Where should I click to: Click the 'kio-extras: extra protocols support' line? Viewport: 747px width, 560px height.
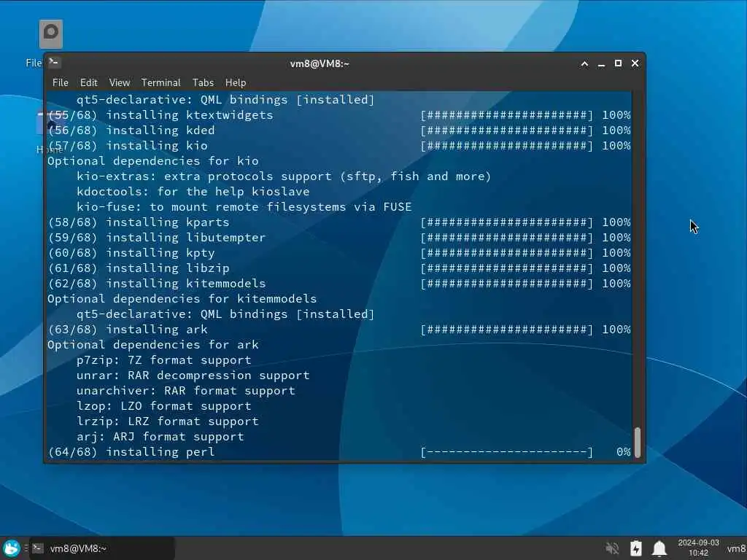tap(284, 176)
